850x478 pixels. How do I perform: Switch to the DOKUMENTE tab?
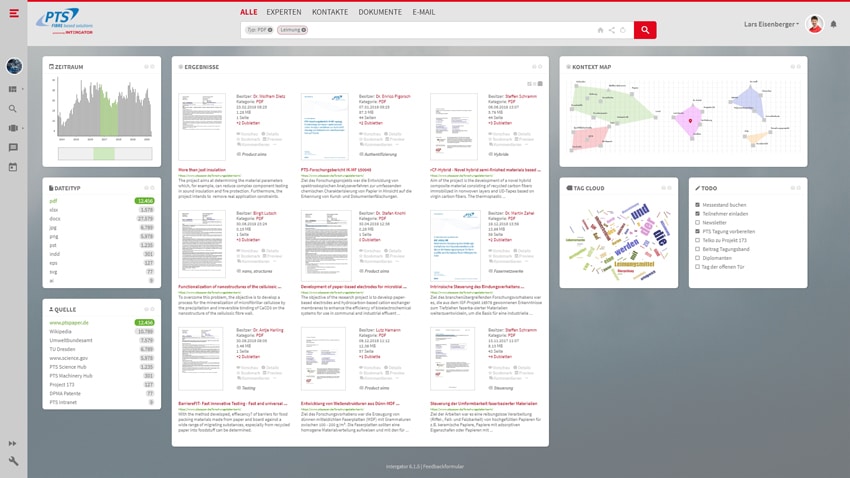click(380, 12)
